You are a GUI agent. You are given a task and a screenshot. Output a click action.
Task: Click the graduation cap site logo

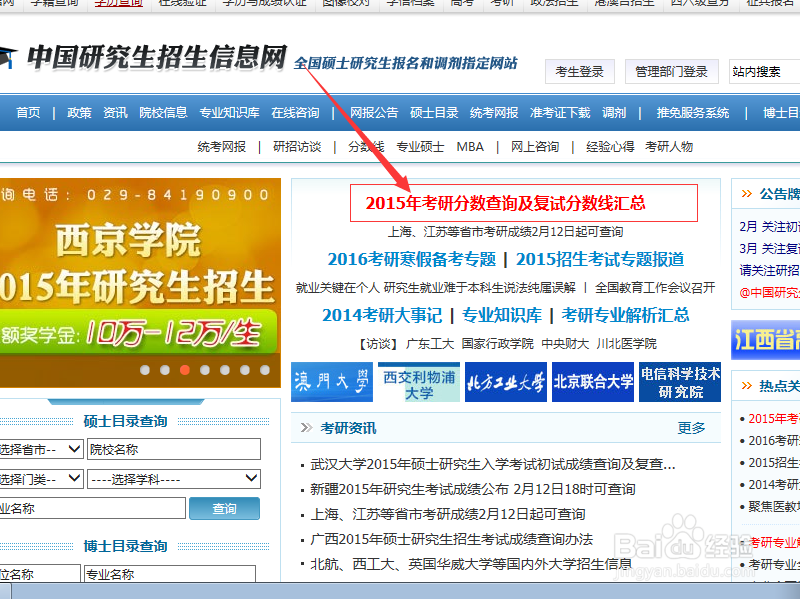pos(7,56)
